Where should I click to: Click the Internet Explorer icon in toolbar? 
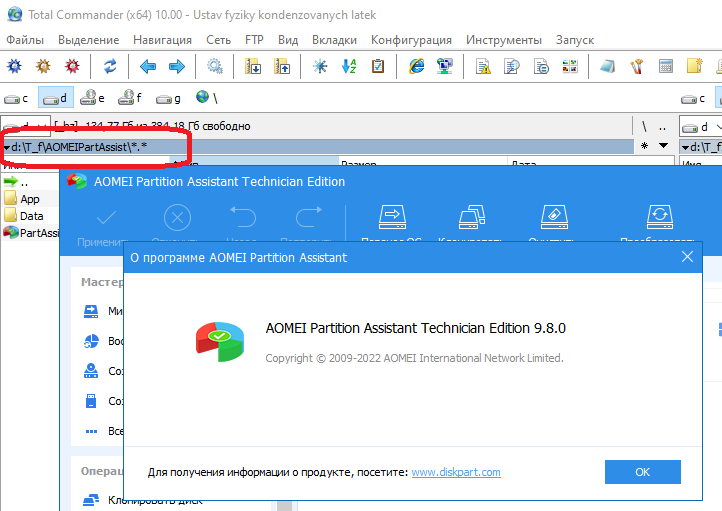(x=417, y=67)
